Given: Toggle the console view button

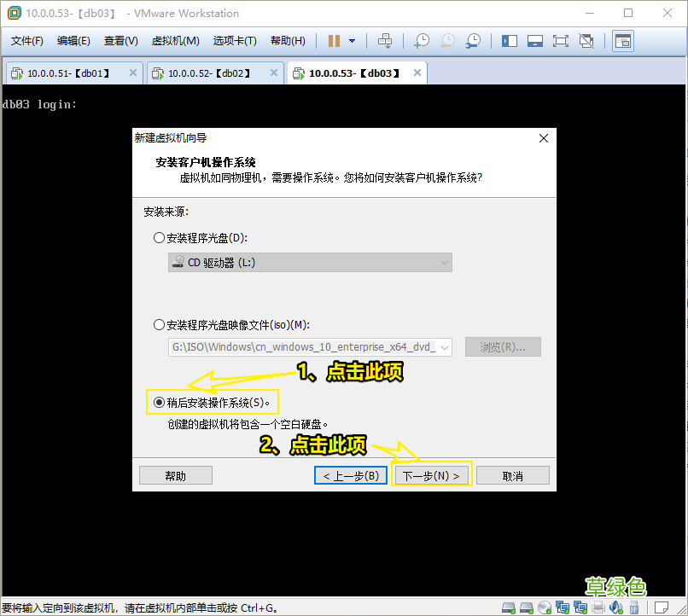Looking at the screenshot, I should [x=623, y=41].
